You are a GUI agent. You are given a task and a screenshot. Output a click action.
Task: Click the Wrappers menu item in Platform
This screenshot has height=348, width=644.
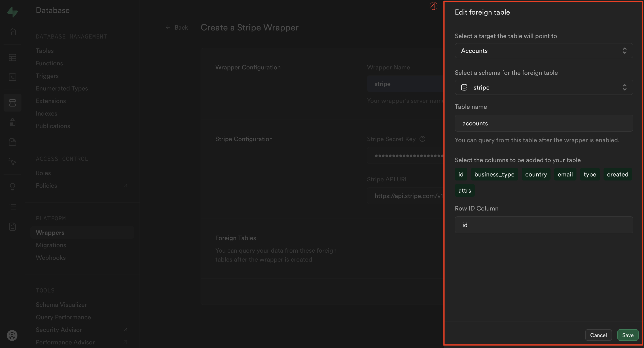click(50, 232)
